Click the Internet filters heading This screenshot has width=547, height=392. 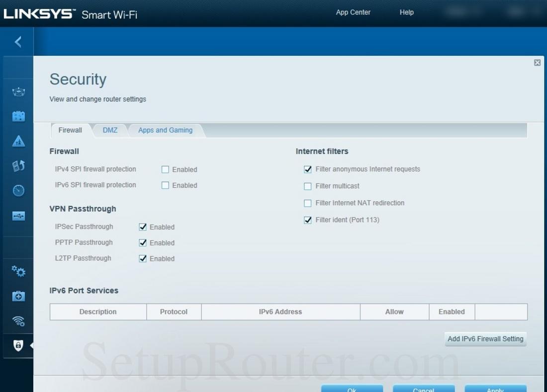[x=322, y=151]
